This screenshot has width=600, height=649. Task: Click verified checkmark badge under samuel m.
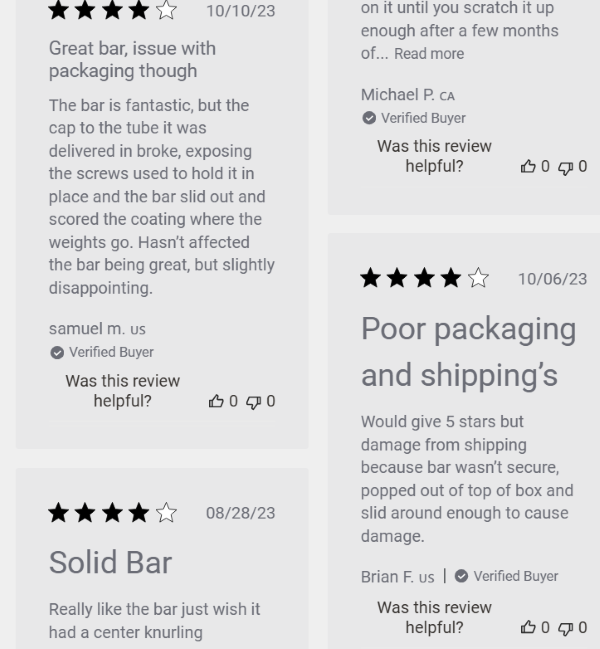point(57,353)
